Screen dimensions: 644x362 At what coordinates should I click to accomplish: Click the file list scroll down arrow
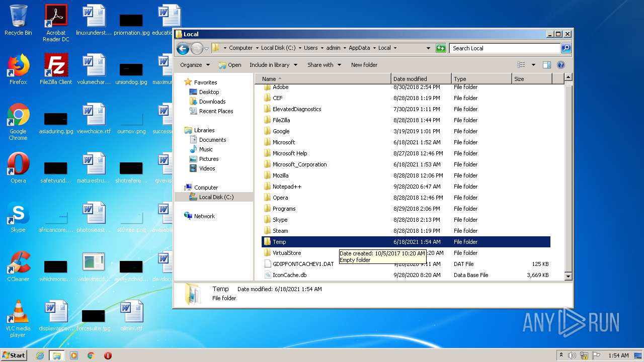click(x=568, y=276)
